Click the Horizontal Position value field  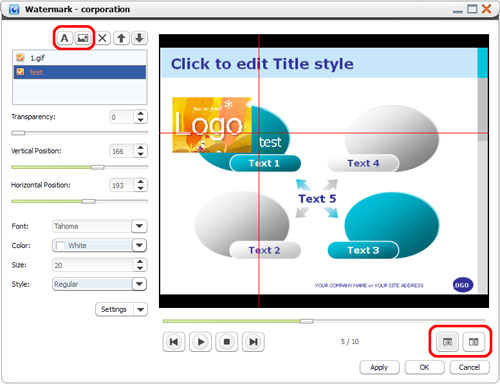pyautogui.click(x=122, y=185)
